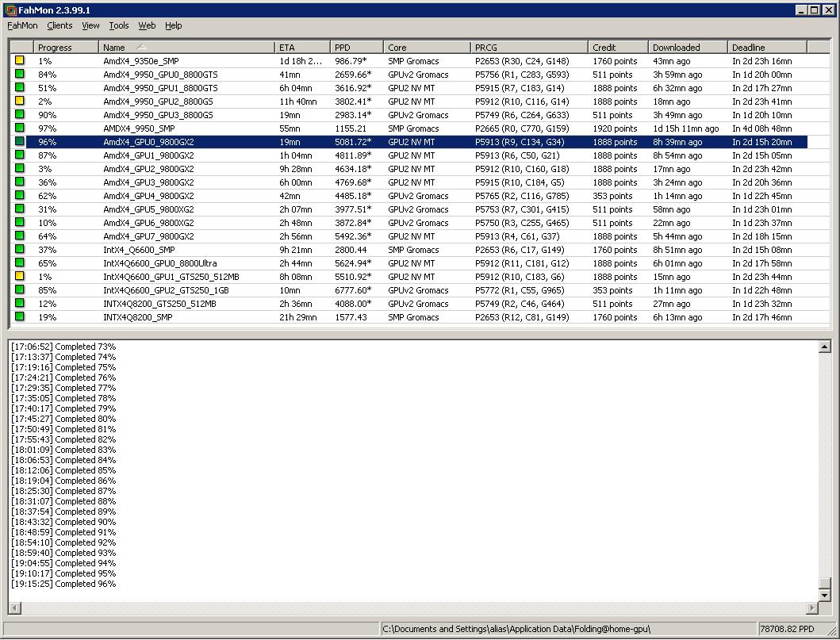Open the Tools menu
The image size is (840, 640).
[119, 25]
